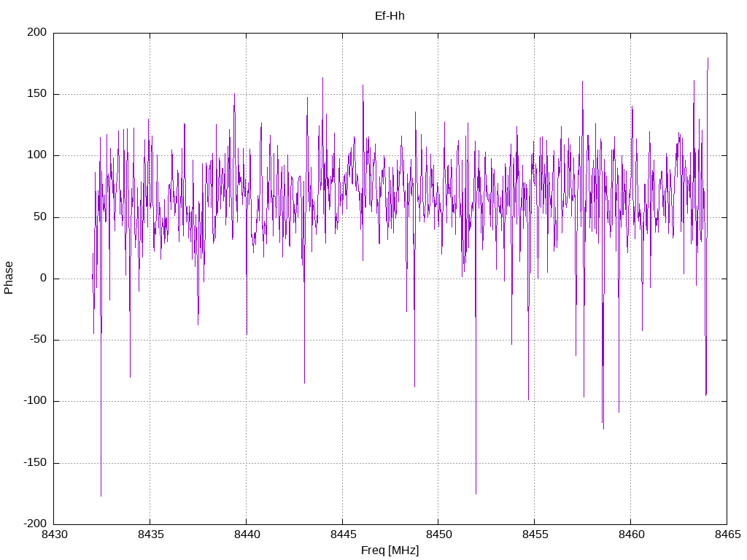Click the 8435 x-axis tick label
Screen dimensions: 747x560
pyautogui.click(x=150, y=534)
